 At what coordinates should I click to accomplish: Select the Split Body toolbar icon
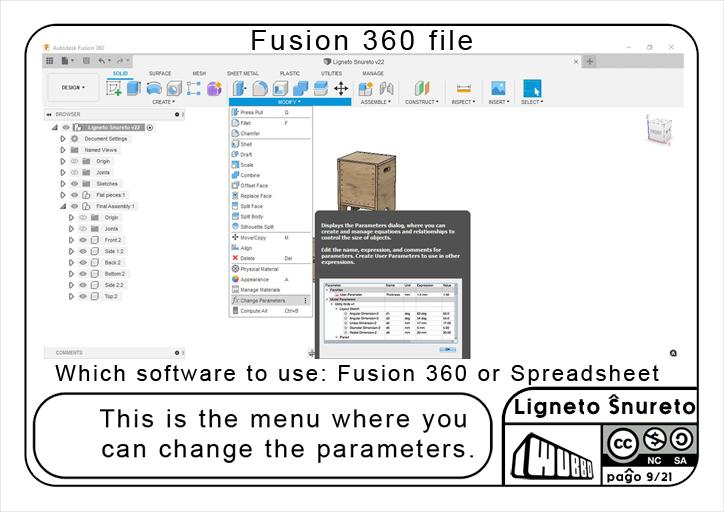tap(320, 88)
